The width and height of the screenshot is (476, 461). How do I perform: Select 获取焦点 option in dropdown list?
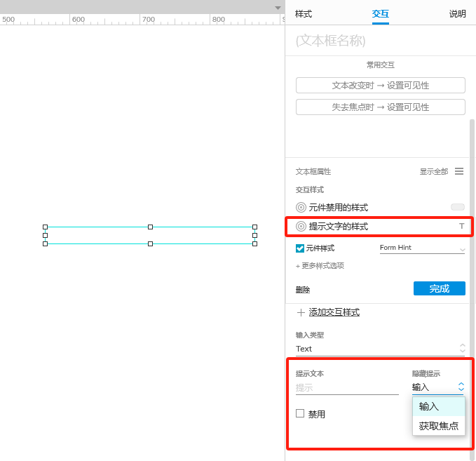click(x=439, y=426)
